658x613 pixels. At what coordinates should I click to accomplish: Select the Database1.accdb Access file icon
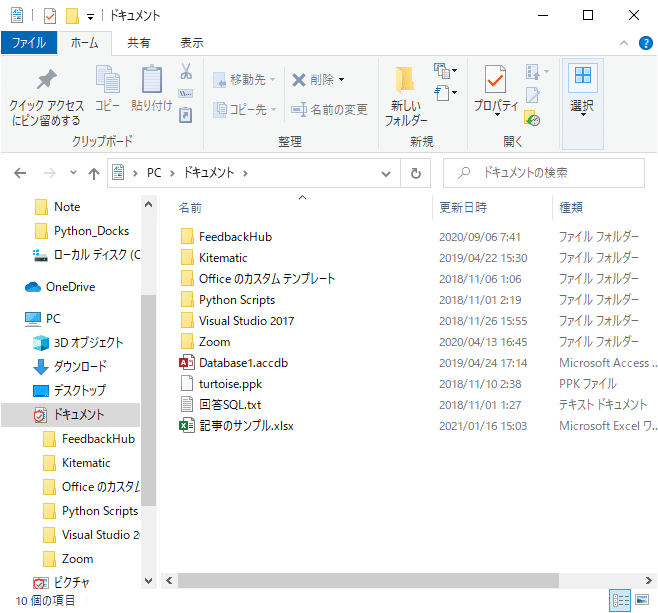[187, 363]
